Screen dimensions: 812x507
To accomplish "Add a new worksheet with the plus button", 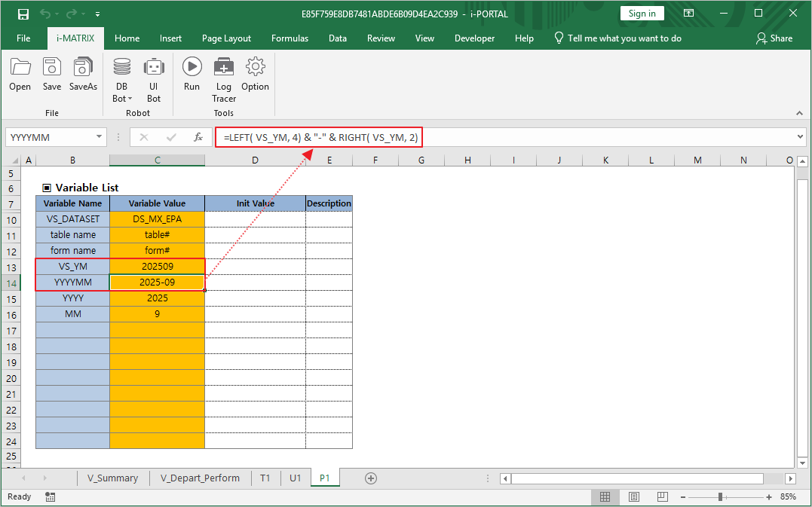I will 370,478.
